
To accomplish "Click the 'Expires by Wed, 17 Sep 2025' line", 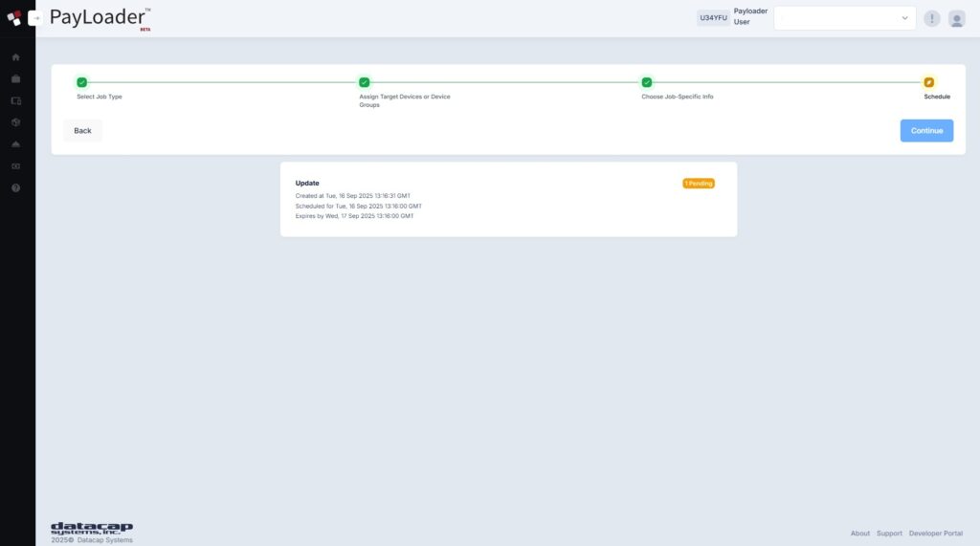I will pyautogui.click(x=354, y=215).
